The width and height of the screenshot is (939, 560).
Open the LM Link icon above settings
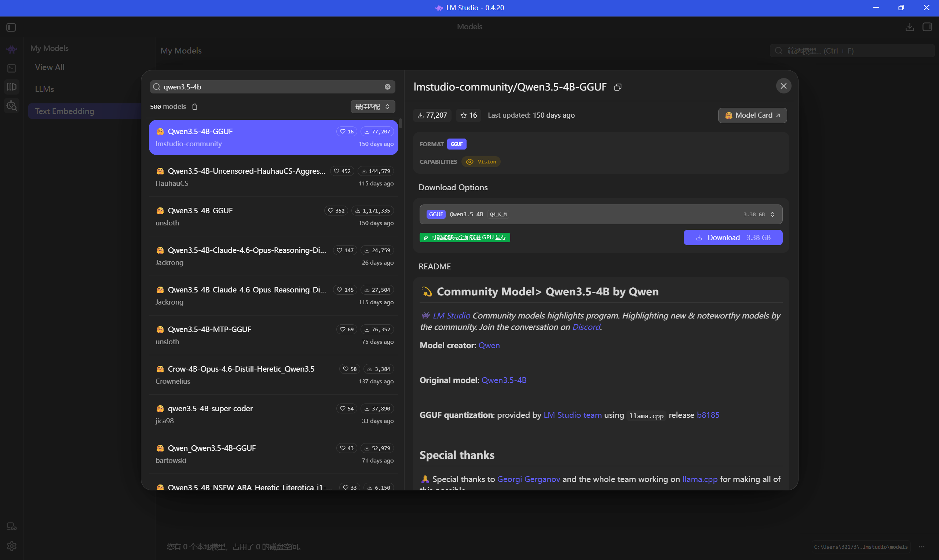[12, 527]
